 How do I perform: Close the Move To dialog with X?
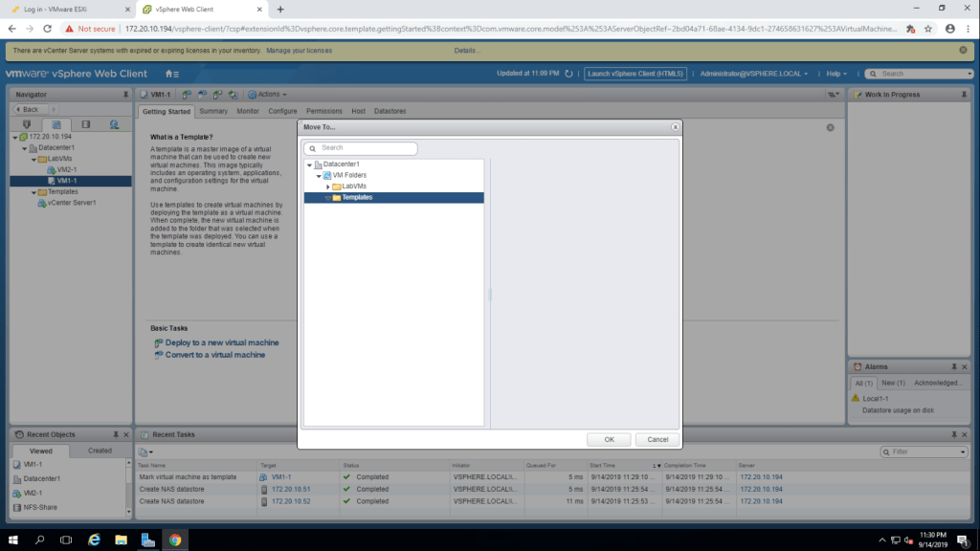pyautogui.click(x=675, y=126)
